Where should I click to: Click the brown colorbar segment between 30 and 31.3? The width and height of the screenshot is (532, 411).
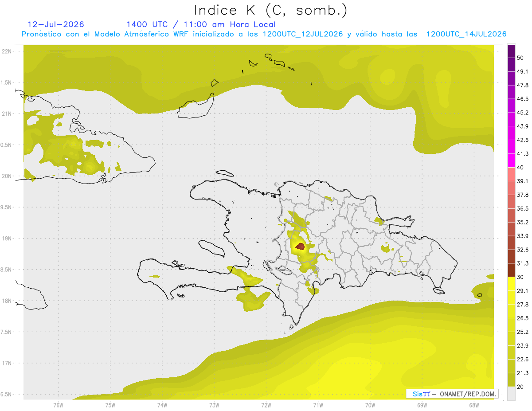[x=511, y=270]
